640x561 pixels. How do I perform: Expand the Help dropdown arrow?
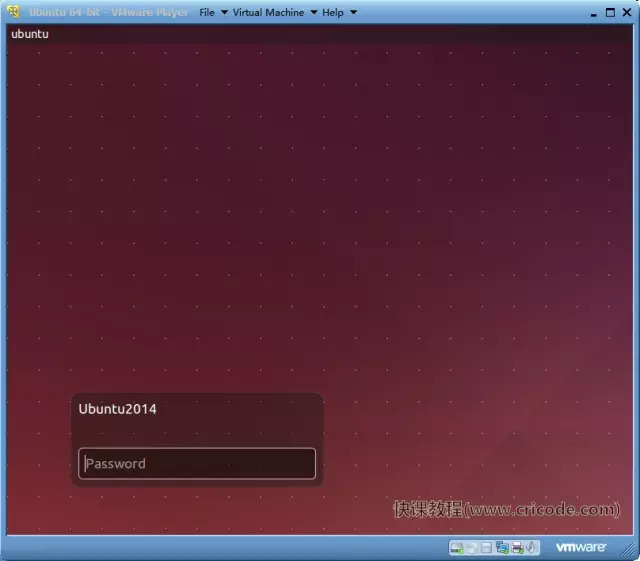pos(353,13)
